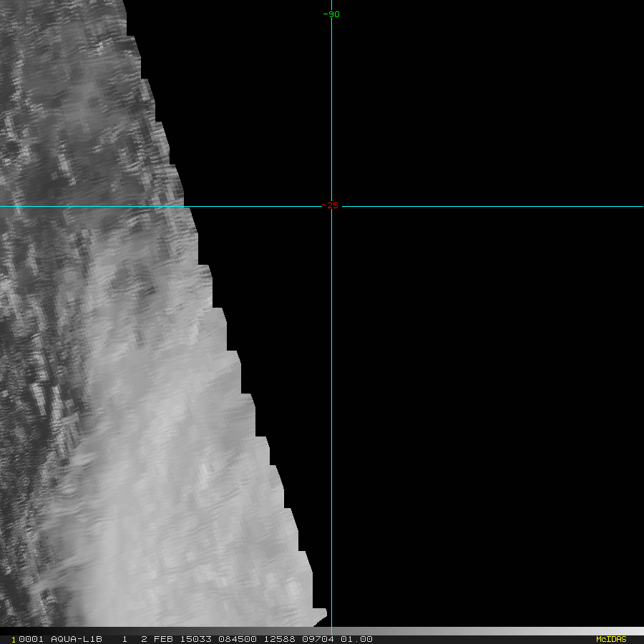This screenshot has width=644, height=644.
Task: Click the cyan latitude line on right side
Action: pyautogui.click(x=501, y=207)
